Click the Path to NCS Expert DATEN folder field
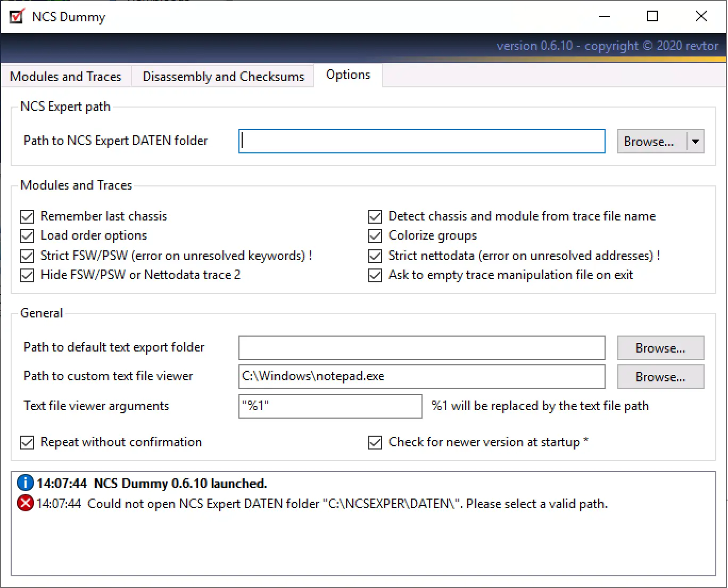This screenshot has width=728, height=588. (x=421, y=141)
